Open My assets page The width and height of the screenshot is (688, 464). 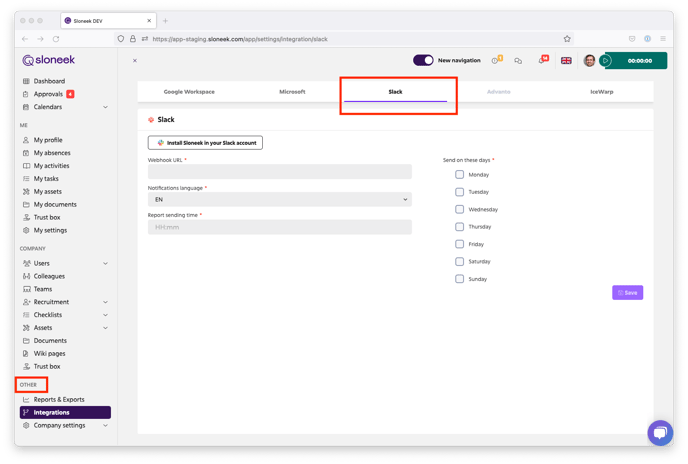[47, 191]
